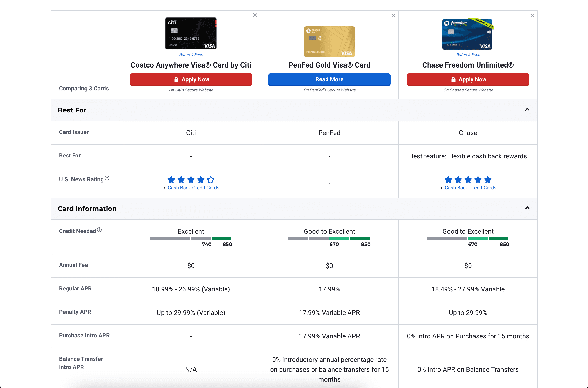Click Credit Needed info question icon
This screenshot has height=388, width=588.
[99, 230]
